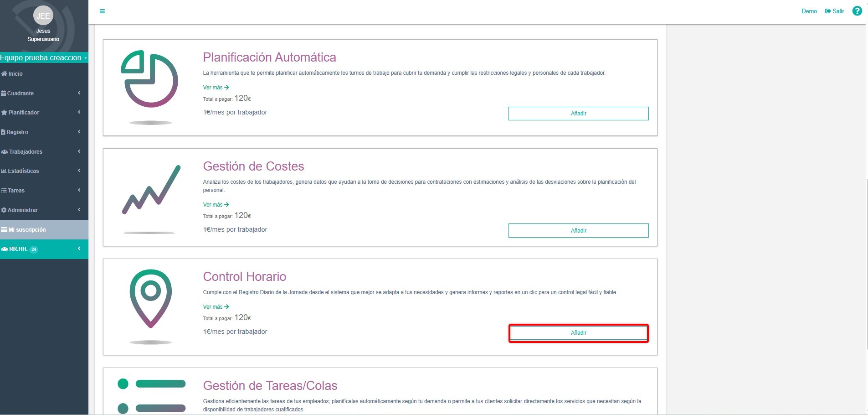Expand the Trabajadores sidebar section
Image resolution: width=868 pixels, height=415 pixels.
41,152
